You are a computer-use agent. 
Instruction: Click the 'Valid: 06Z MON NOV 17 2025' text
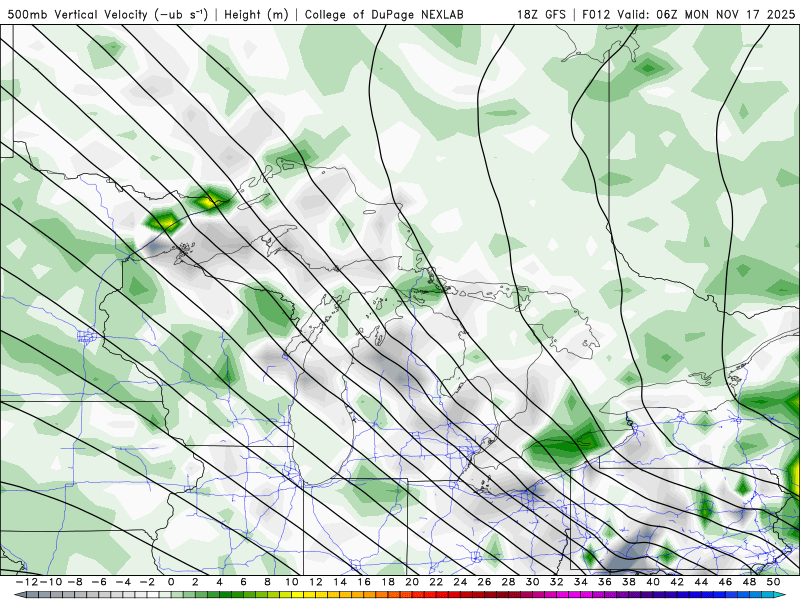(x=706, y=14)
